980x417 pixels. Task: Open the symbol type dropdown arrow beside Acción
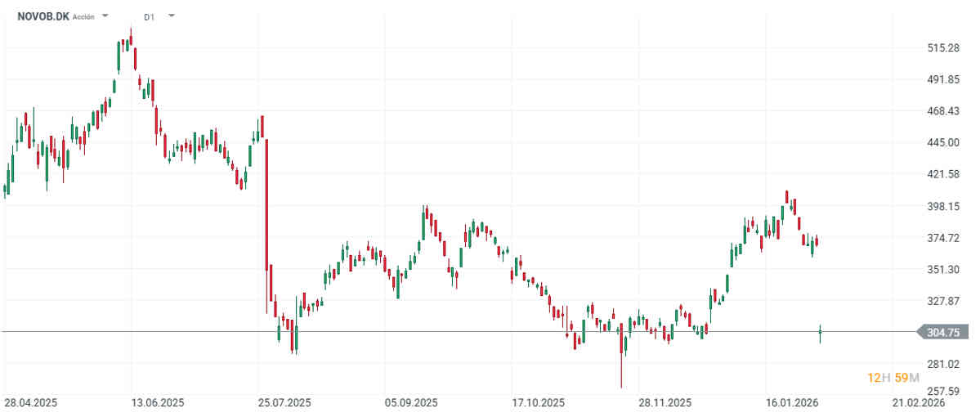(x=105, y=16)
